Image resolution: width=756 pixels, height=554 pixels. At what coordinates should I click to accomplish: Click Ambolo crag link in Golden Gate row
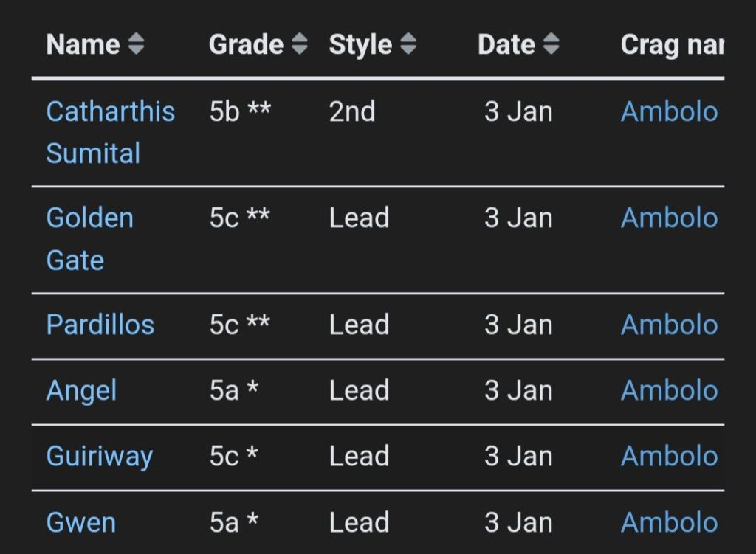669,218
